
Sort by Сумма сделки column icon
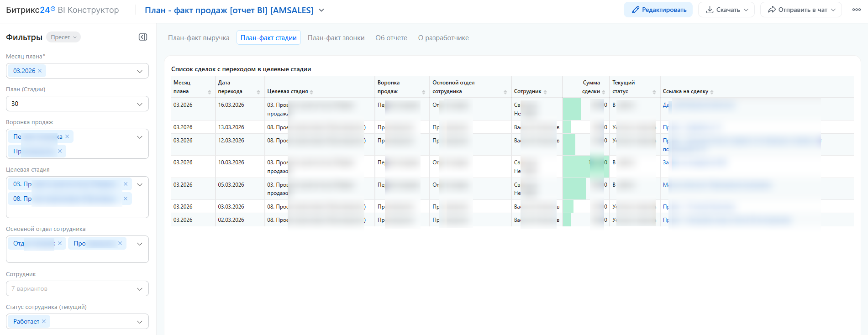click(x=604, y=92)
